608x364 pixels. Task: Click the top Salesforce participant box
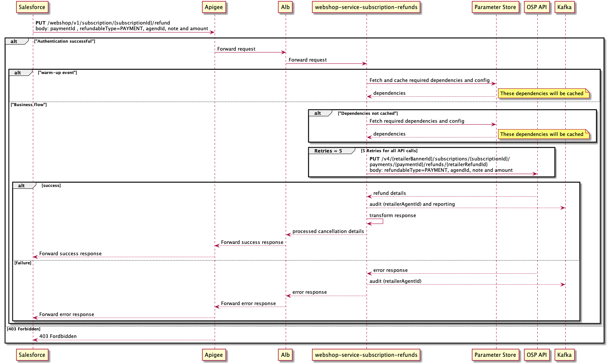pos(32,7)
